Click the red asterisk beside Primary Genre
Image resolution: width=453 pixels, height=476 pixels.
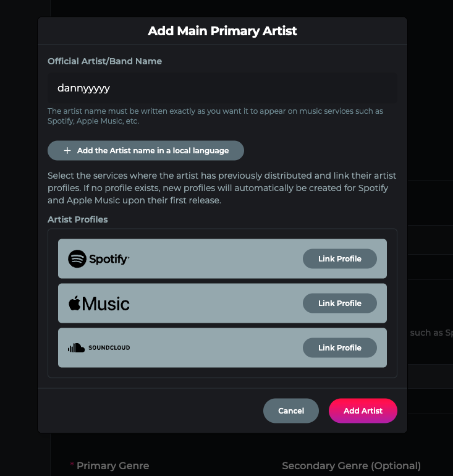point(72,465)
